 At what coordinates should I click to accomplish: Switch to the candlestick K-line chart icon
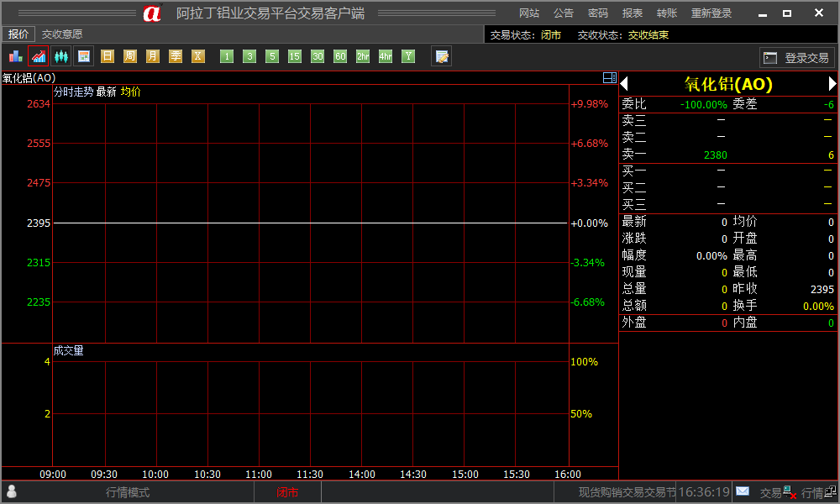(61, 56)
